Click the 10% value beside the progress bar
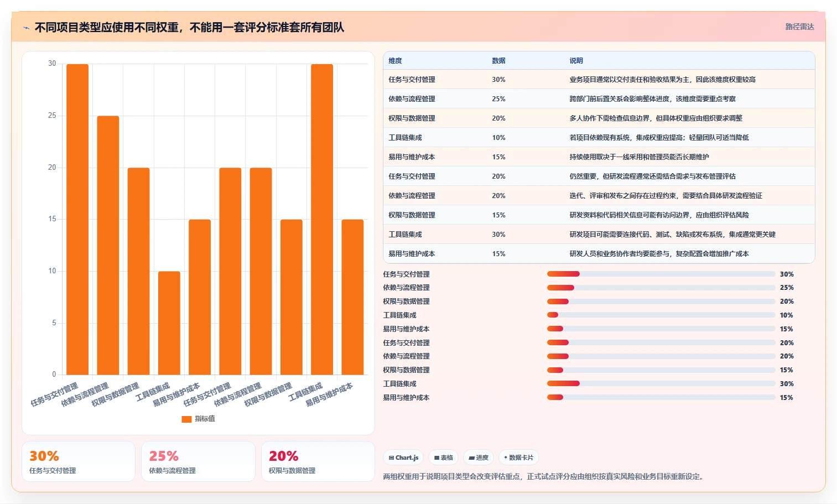Image resolution: width=837 pixels, height=504 pixels. pos(786,315)
